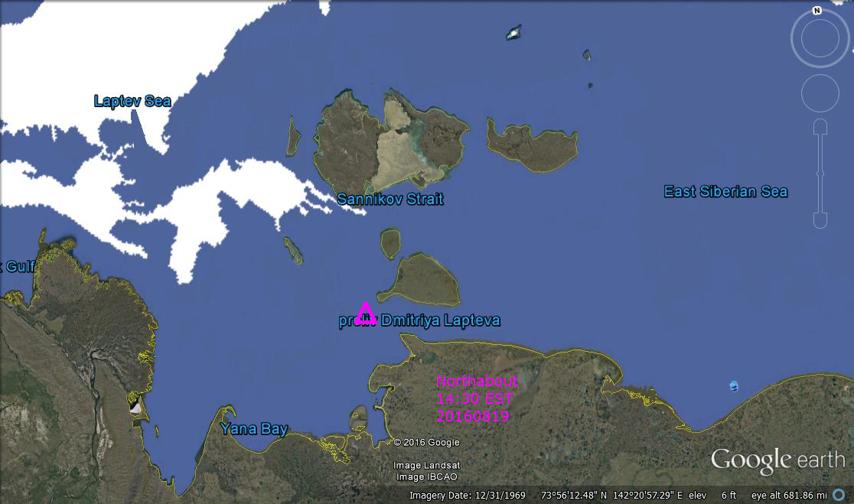Click the Imagery Date text in status bar
This screenshot has width=854, height=504.
click(x=467, y=496)
